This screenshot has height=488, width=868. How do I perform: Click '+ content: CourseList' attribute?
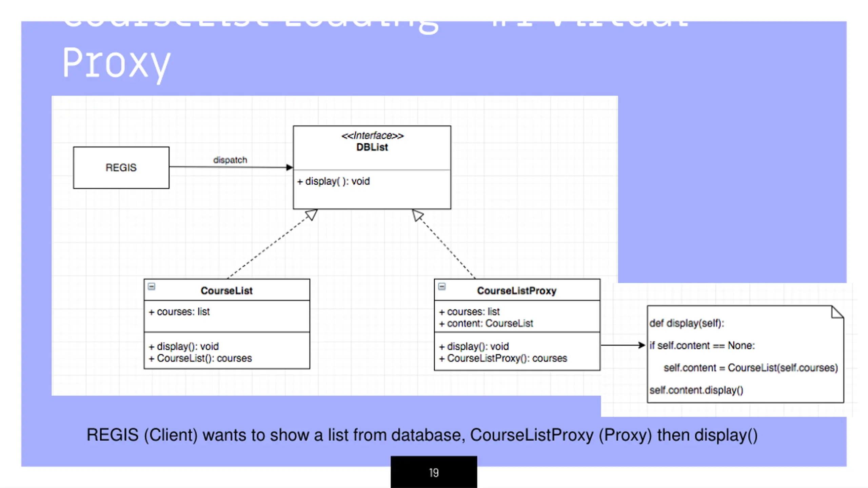point(486,323)
